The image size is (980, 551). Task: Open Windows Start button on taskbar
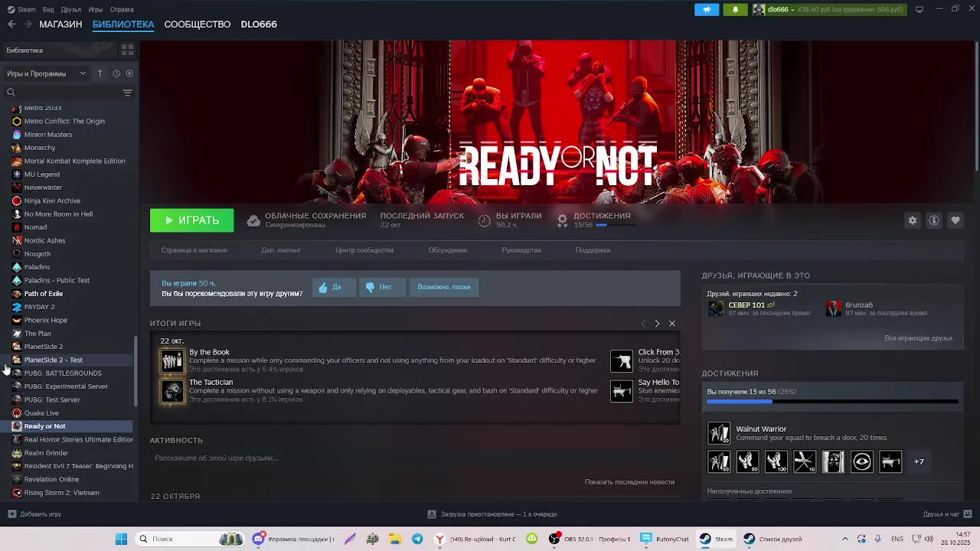tap(121, 539)
